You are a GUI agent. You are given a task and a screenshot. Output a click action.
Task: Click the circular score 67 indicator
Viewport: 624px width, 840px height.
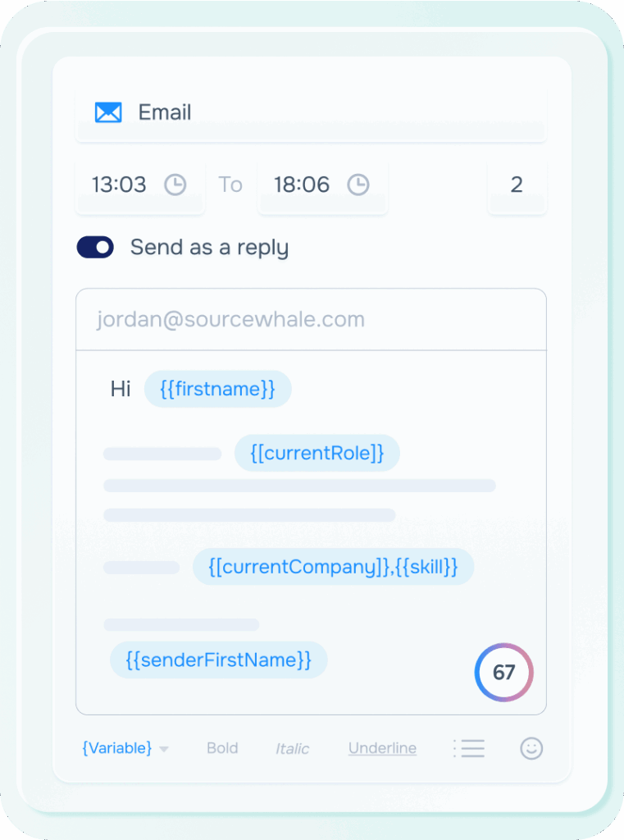pos(503,673)
